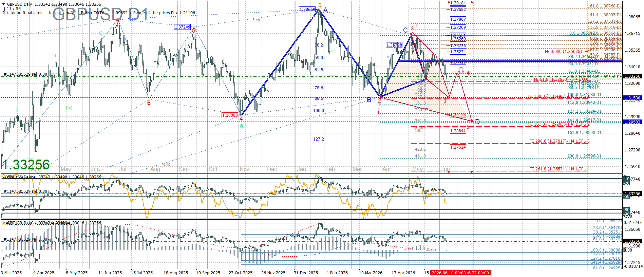The image size is (644, 277).
Task: Select the FE 200.0 (1.27817) target 3 label
Action: 560,141
